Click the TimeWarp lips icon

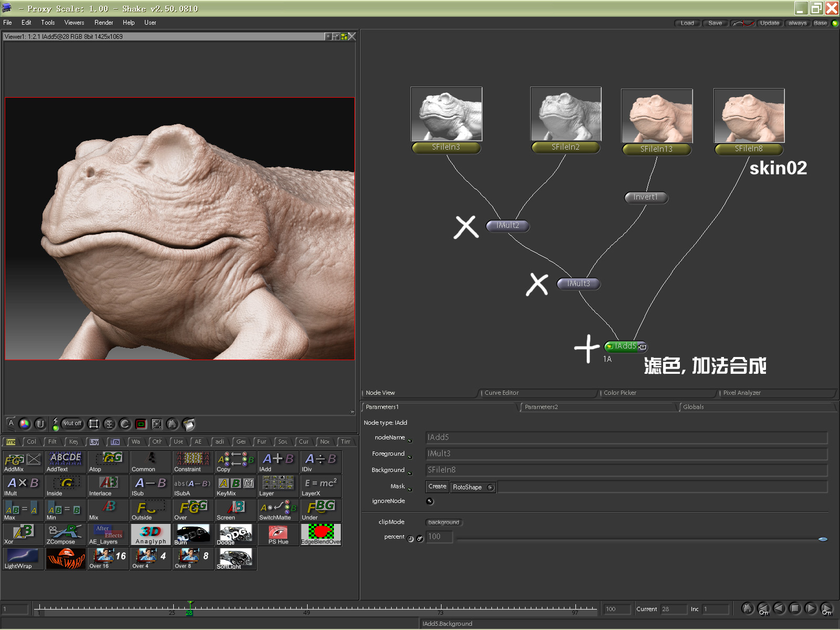[x=66, y=559]
